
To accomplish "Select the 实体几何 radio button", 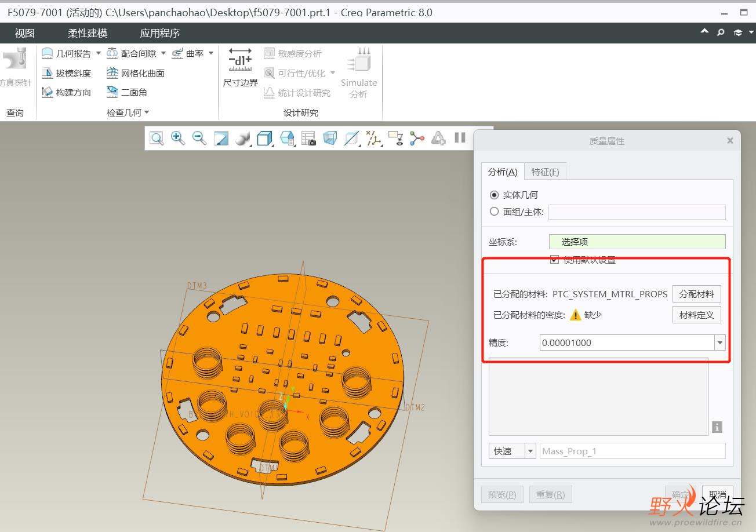I will point(495,195).
